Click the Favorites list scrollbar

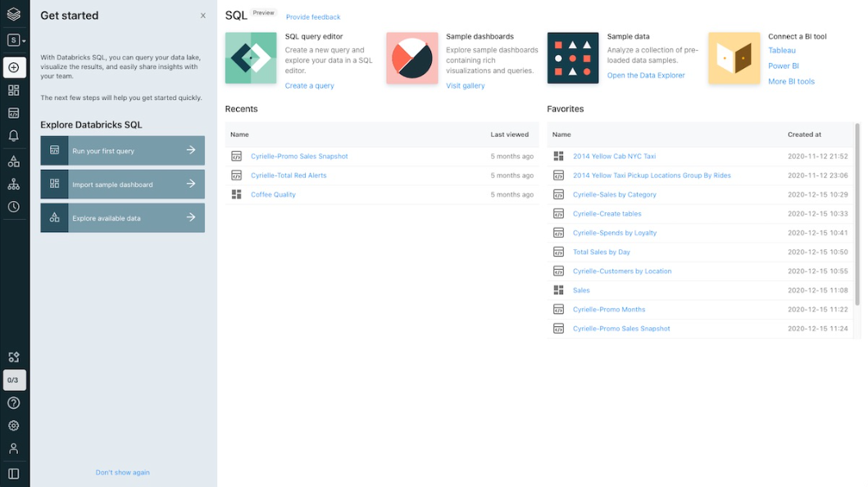tap(857, 214)
